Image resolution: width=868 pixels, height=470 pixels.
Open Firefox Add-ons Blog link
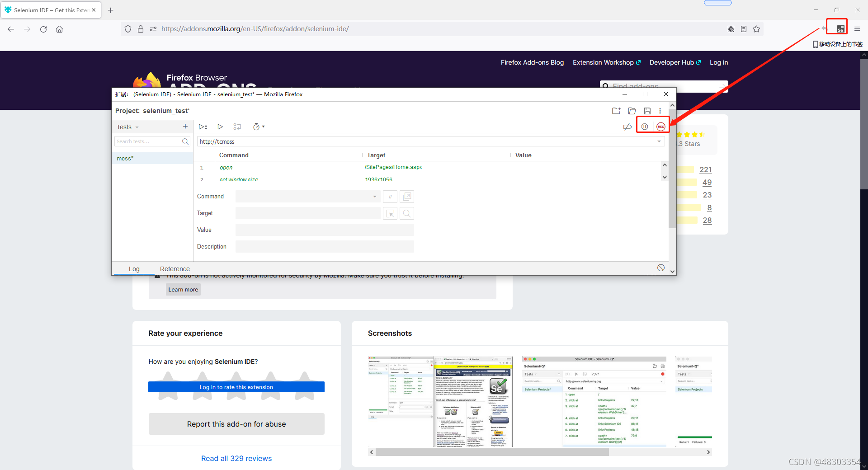pos(532,62)
